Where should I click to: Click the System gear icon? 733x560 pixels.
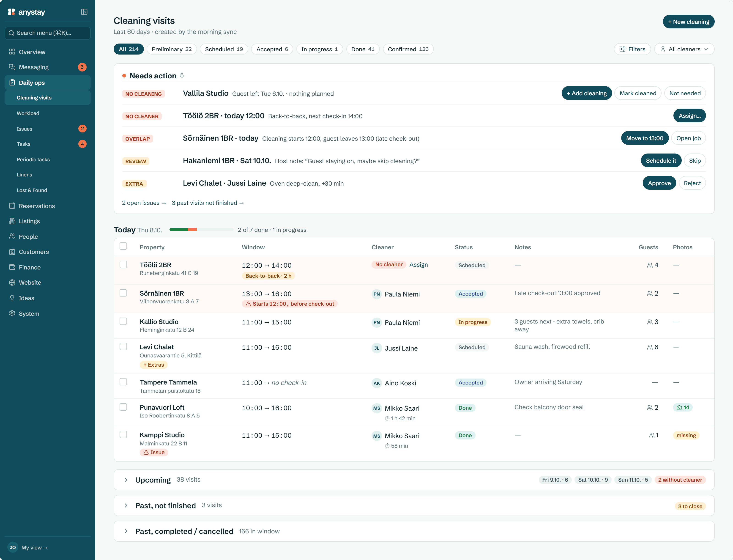coord(12,313)
